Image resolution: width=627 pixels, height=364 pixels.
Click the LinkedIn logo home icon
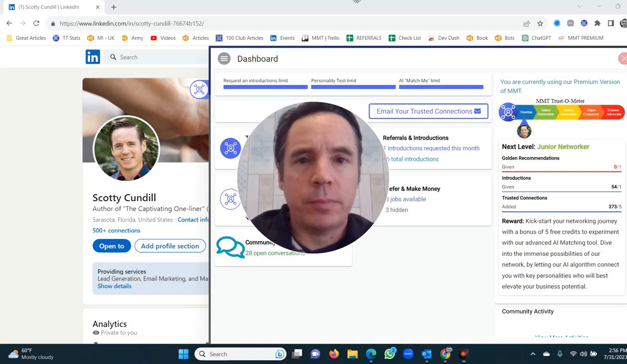(93, 57)
